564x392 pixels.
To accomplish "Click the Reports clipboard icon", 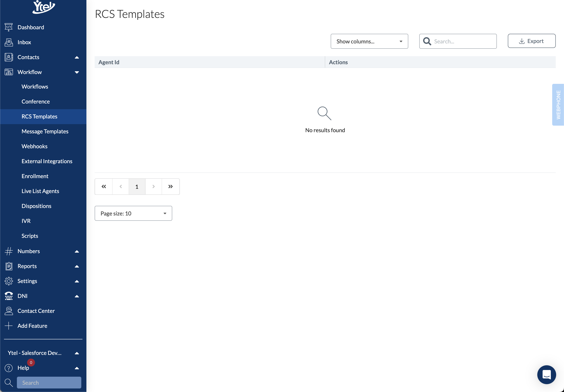I will 9,266.
